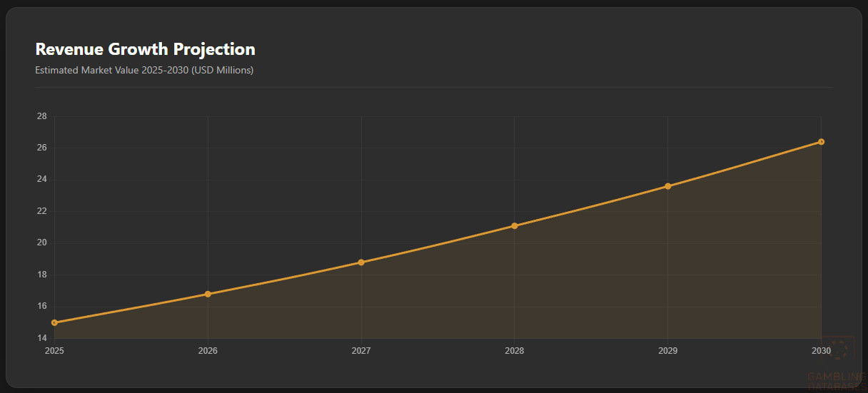Select the 2030 data point marker
Image resolution: width=868 pixels, height=393 pixels.
click(x=821, y=142)
